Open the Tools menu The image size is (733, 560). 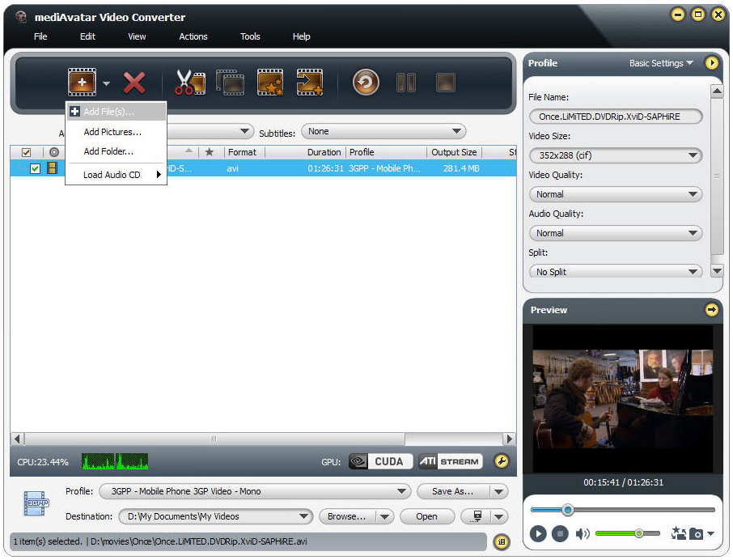[250, 36]
